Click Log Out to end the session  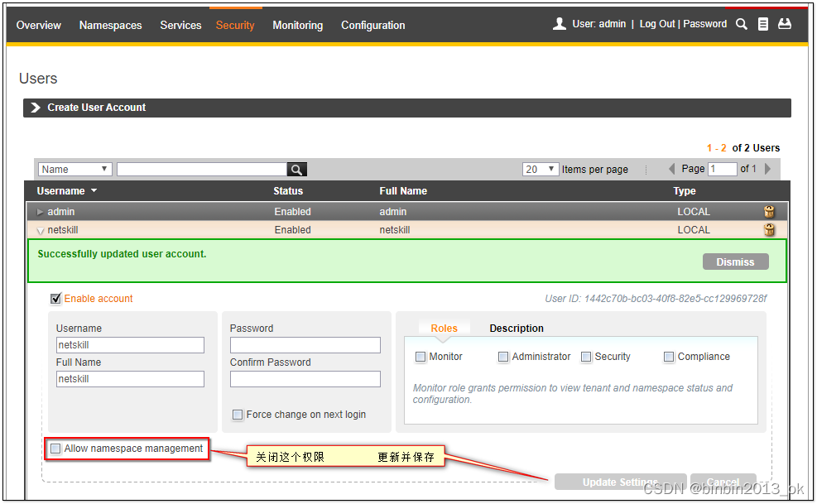(x=657, y=24)
